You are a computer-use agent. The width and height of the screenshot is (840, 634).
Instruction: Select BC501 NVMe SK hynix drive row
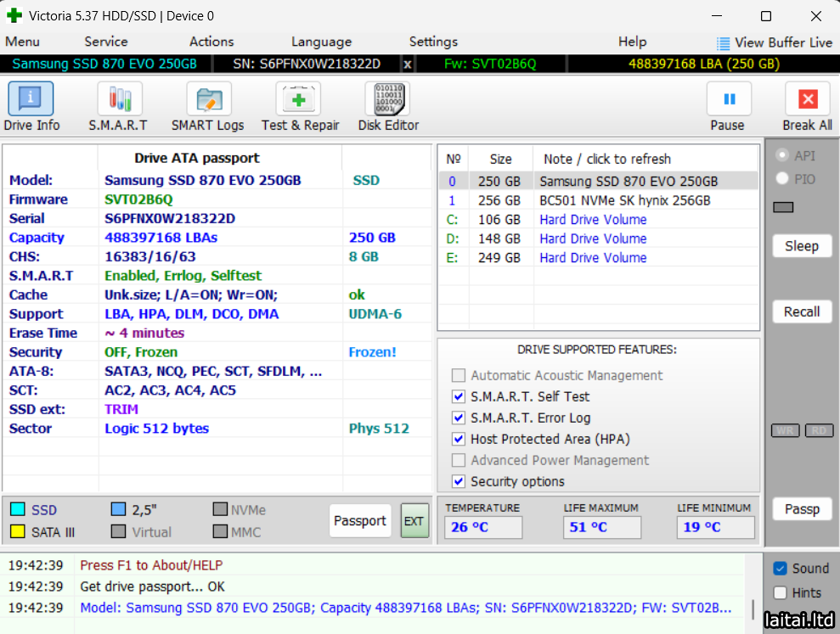coord(624,200)
